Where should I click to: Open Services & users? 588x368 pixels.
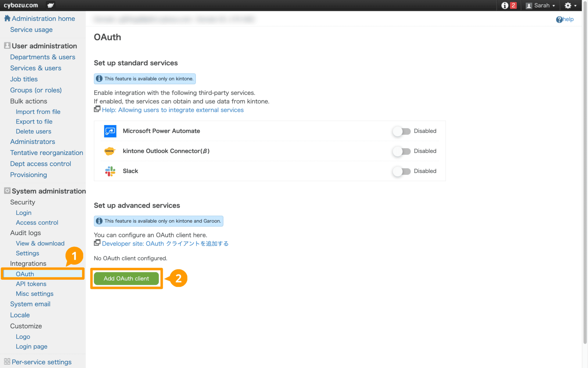coord(36,68)
